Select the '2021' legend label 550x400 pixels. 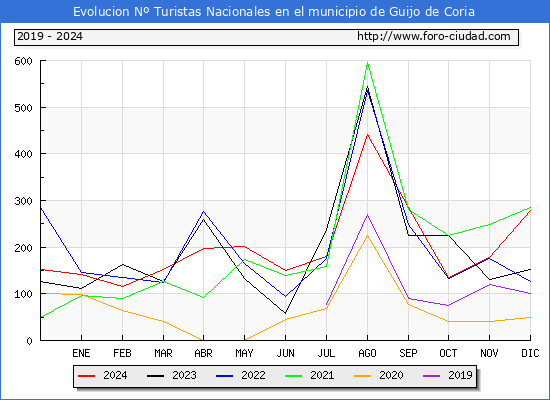tap(322, 375)
